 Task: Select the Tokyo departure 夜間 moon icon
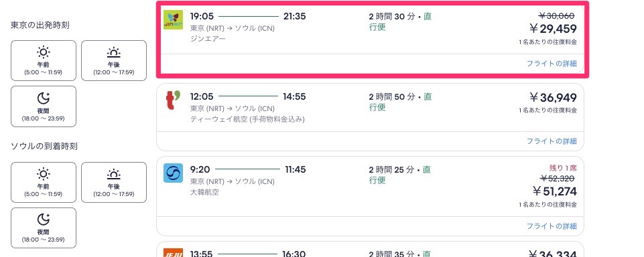pos(43,98)
